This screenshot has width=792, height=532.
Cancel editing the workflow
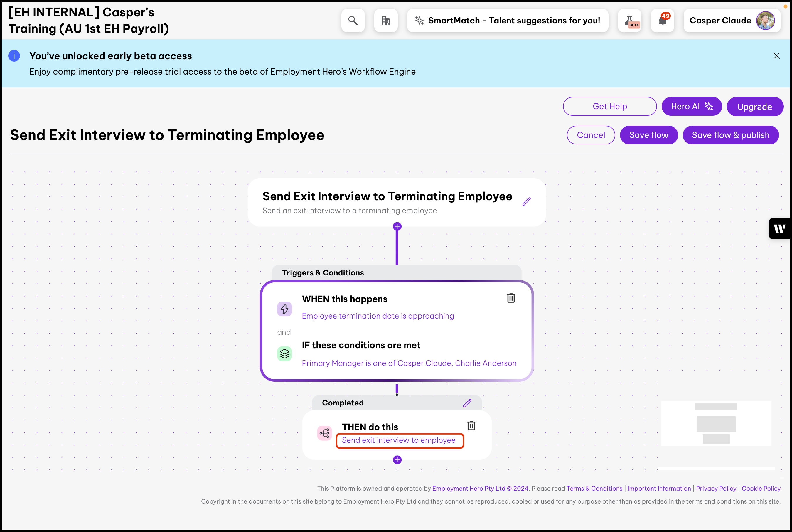591,135
